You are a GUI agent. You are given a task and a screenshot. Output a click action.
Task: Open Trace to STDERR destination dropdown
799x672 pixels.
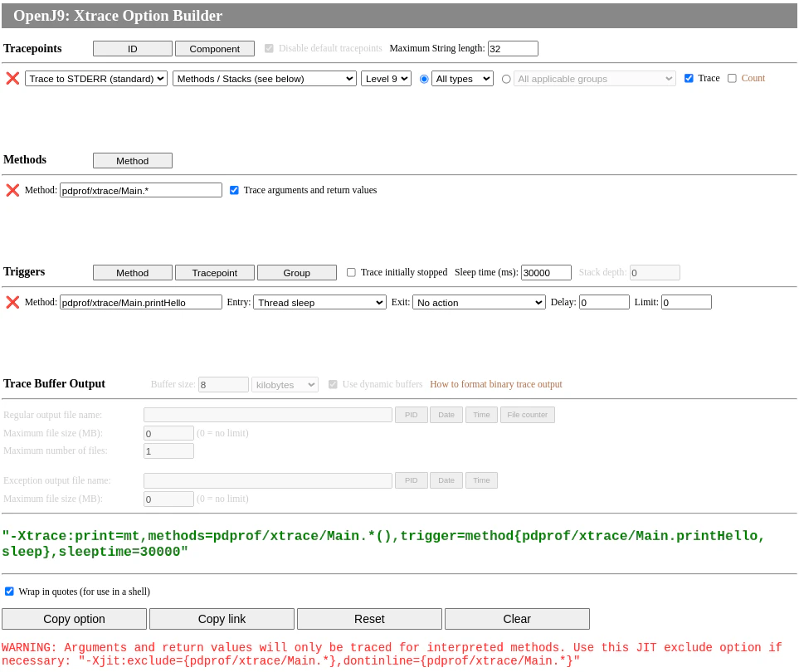click(x=95, y=79)
